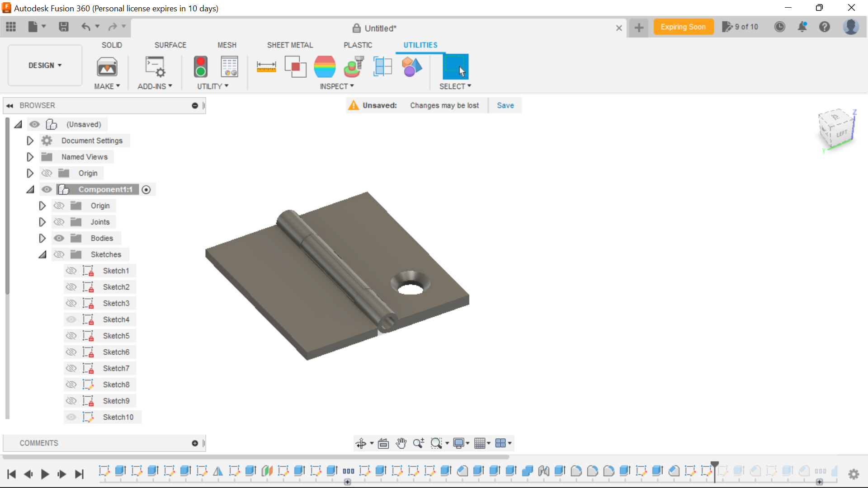Image resolution: width=868 pixels, height=488 pixels.
Task: Expand the Document Settings node
Action: pyautogui.click(x=29, y=141)
